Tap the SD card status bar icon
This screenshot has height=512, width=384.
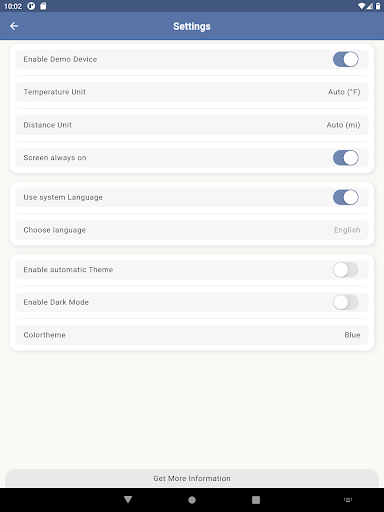(x=43, y=6)
